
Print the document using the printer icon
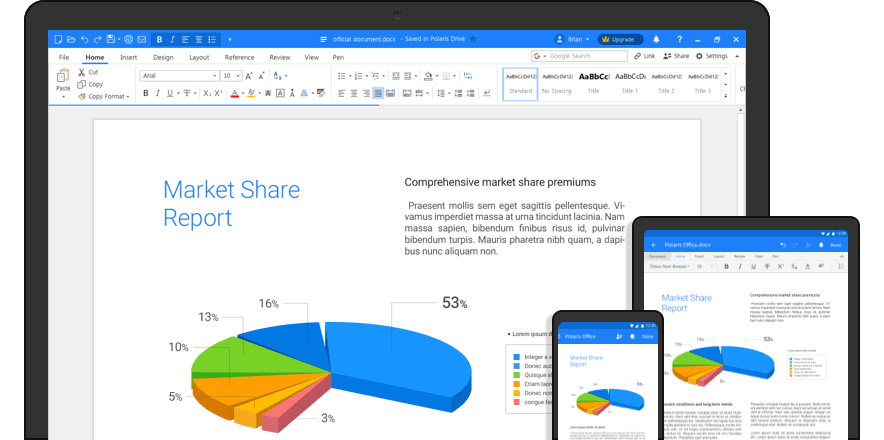(129, 39)
